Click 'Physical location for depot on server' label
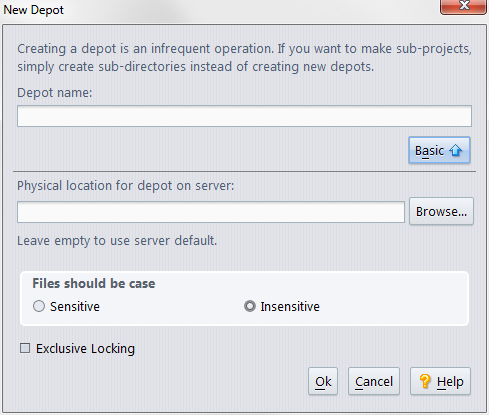489x415 pixels. [x=126, y=185]
